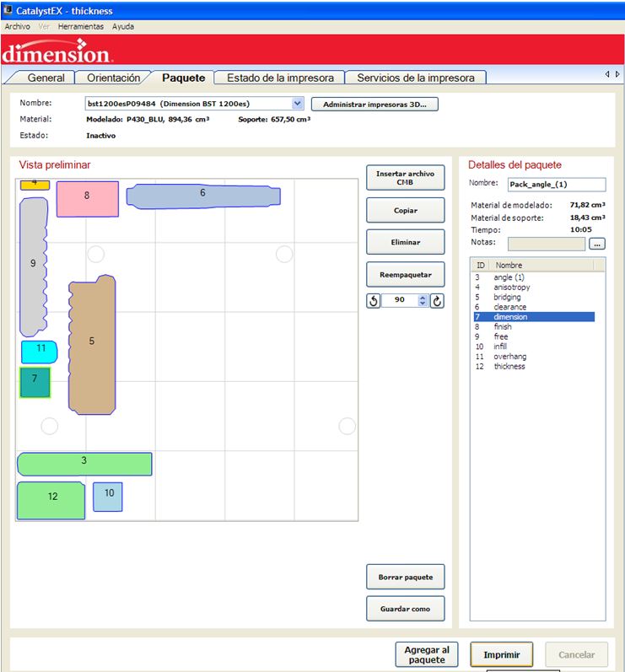Click Borrar paquete button

(405, 578)
